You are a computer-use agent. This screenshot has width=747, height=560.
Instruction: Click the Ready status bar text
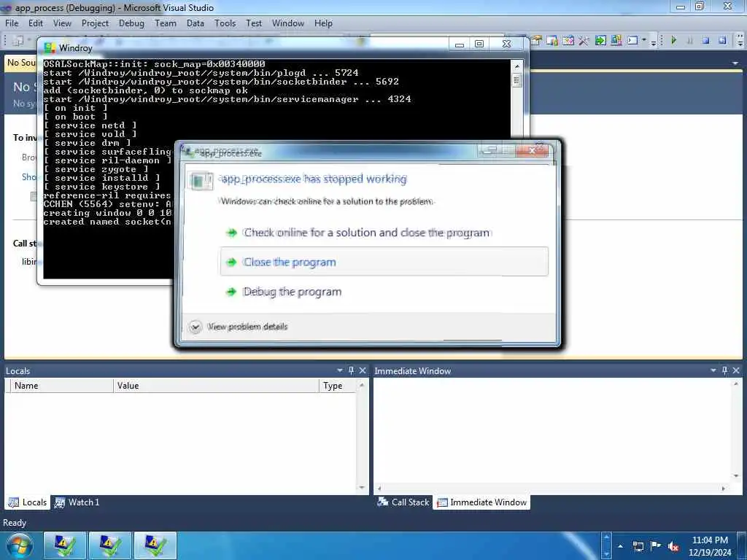coord(15,522)
